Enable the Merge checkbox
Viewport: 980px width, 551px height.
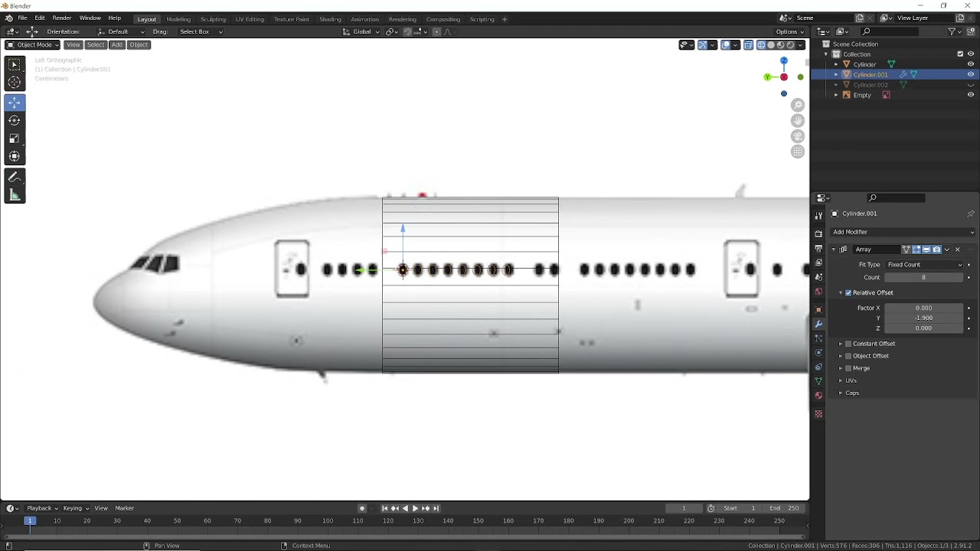point(848,368)
